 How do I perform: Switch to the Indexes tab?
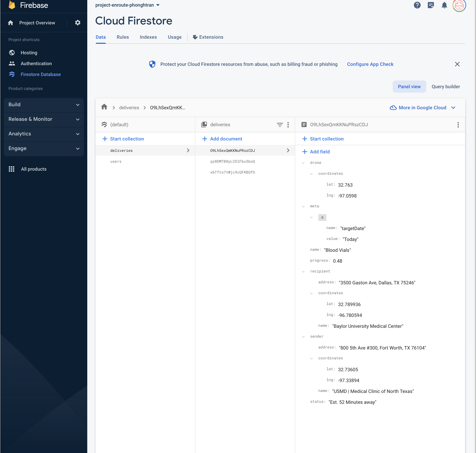(148, 37)
